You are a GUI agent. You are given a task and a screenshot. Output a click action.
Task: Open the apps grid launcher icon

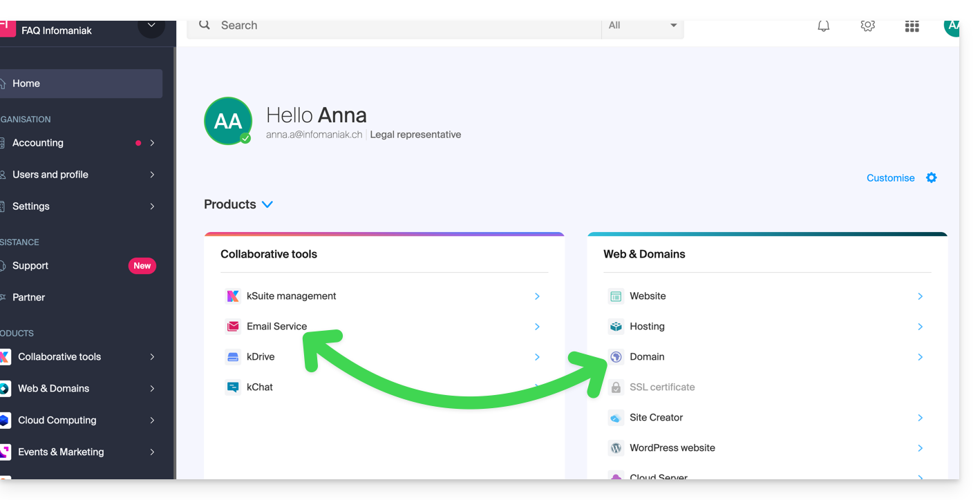912,26
